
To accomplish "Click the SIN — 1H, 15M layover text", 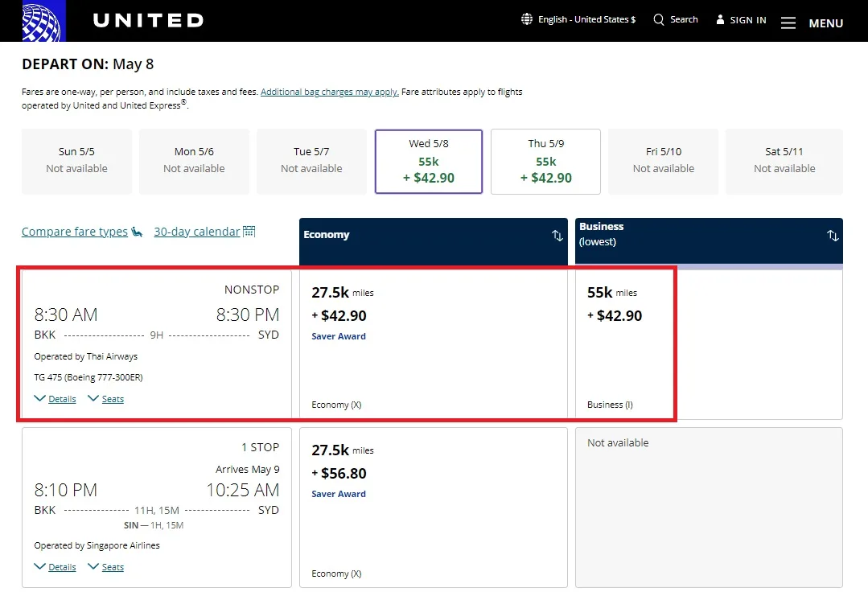I will 154,525.
